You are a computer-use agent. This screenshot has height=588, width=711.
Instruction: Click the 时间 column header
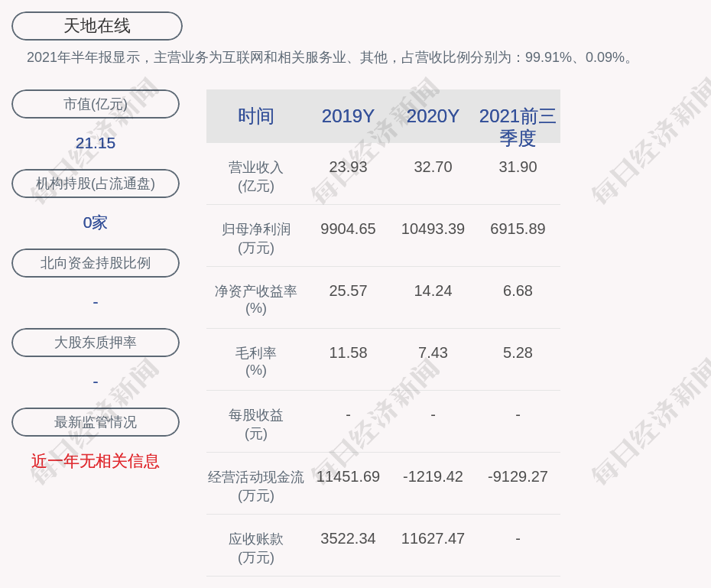(x=255, y=116)
